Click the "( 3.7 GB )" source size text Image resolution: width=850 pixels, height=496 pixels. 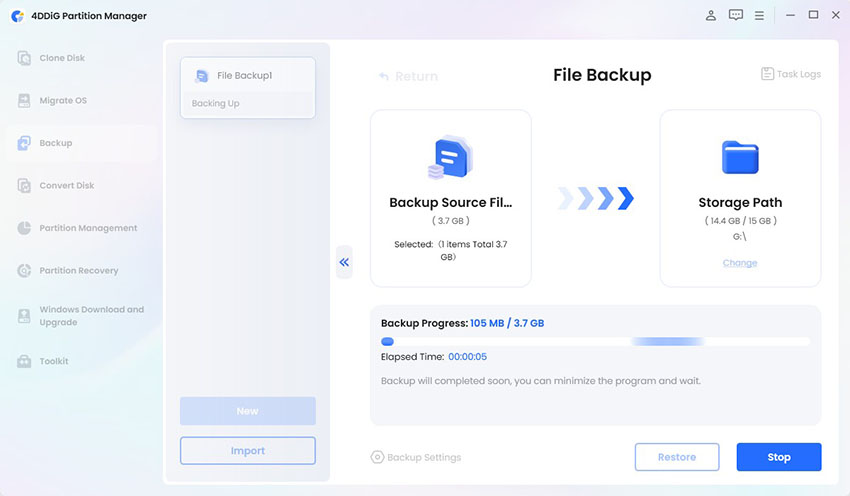(x=450, y=221)
